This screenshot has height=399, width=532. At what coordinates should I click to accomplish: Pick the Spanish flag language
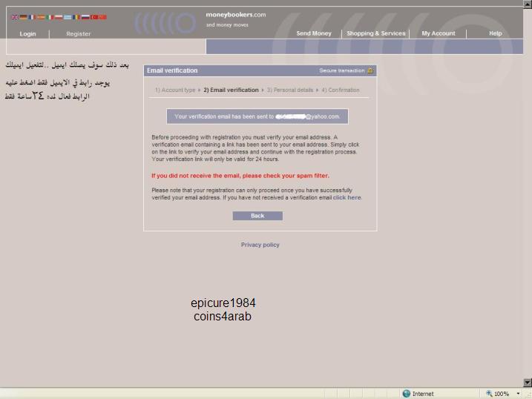pyautogui.click(x=41, y=17)
